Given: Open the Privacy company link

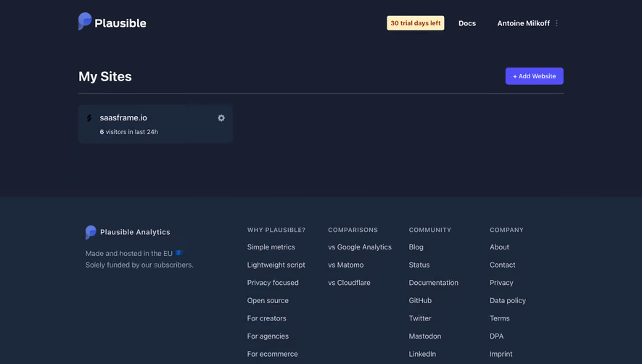Looking at the screenshot, I should coord(501,283).
